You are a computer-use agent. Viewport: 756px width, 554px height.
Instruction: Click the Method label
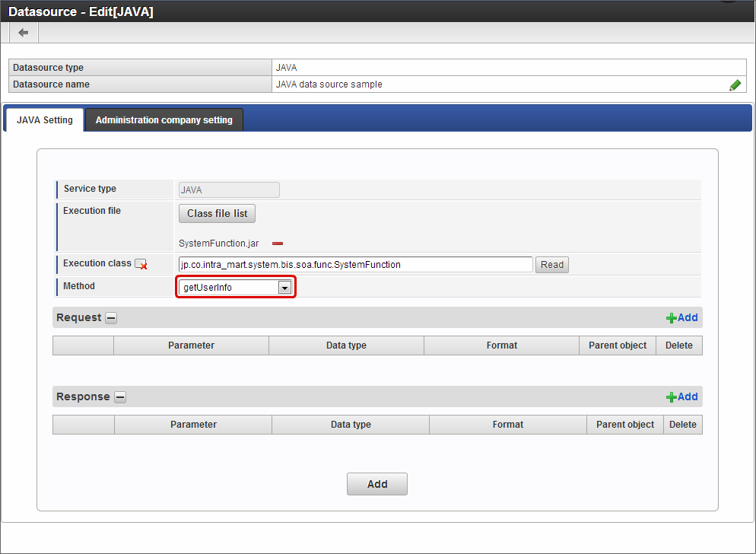pos(79,286)
